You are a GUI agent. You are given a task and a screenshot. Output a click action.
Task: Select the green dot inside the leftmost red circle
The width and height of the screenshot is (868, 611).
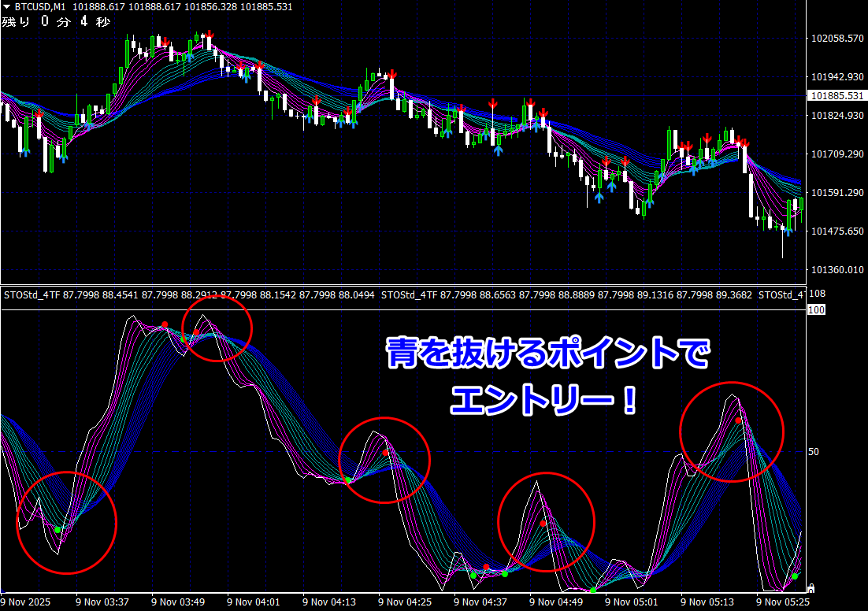tap(57, 530)
